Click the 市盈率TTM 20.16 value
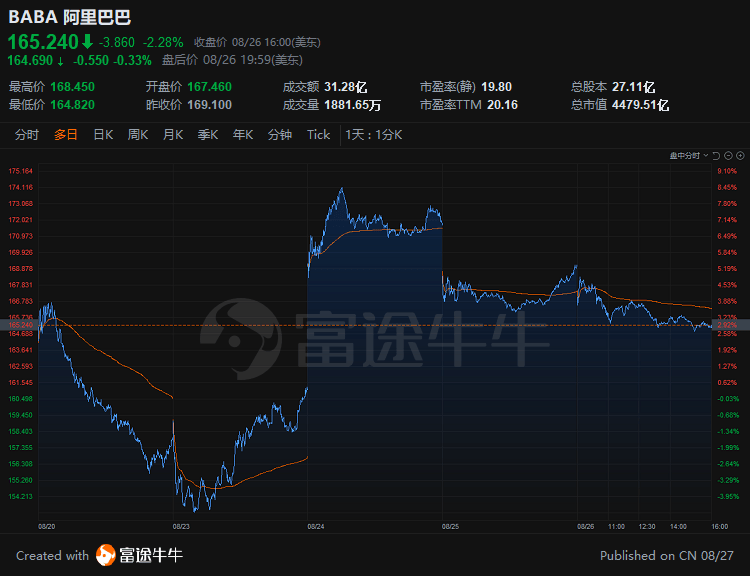This screenshot has width=750, height=576. tap(502, 104)
